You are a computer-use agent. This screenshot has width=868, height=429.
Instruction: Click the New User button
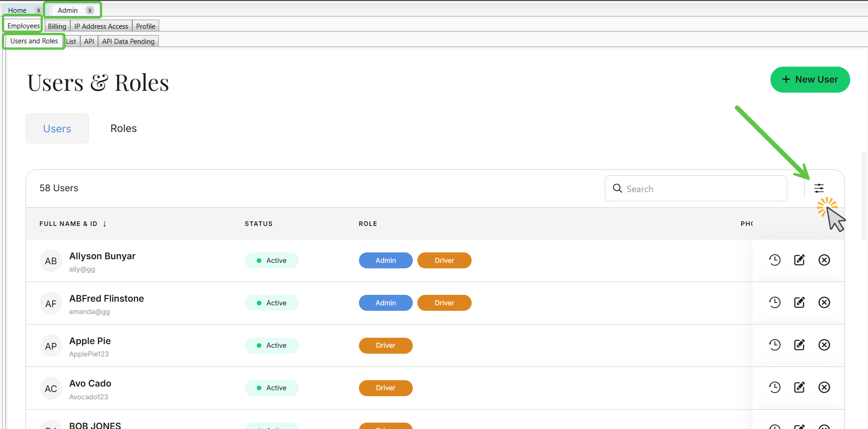pos(810,79)
